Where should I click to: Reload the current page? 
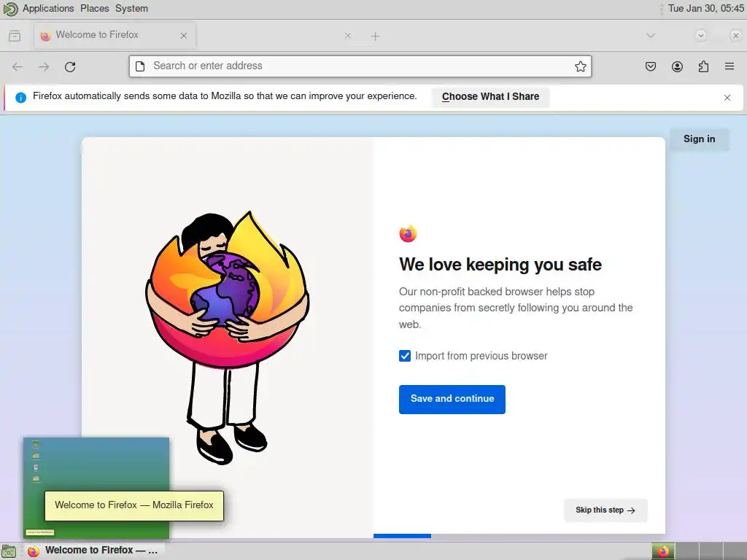pyautogui.click(x=70, y=66)
